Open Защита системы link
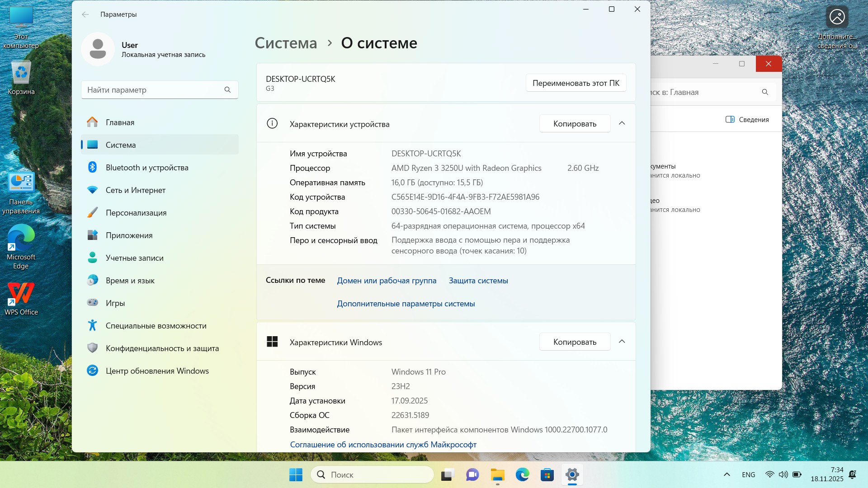The image size is (868, 488). (x=478, y=281)
